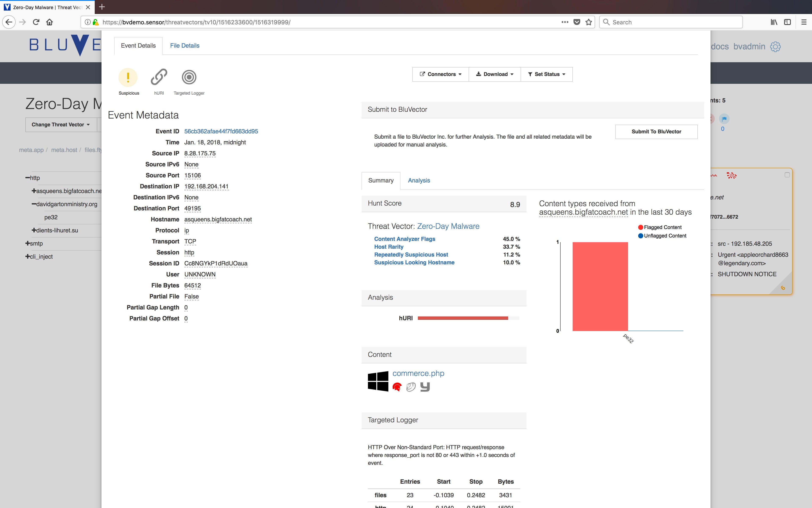Collapse the http tree node
Screen dimensions: 812x508
point(28,178)
